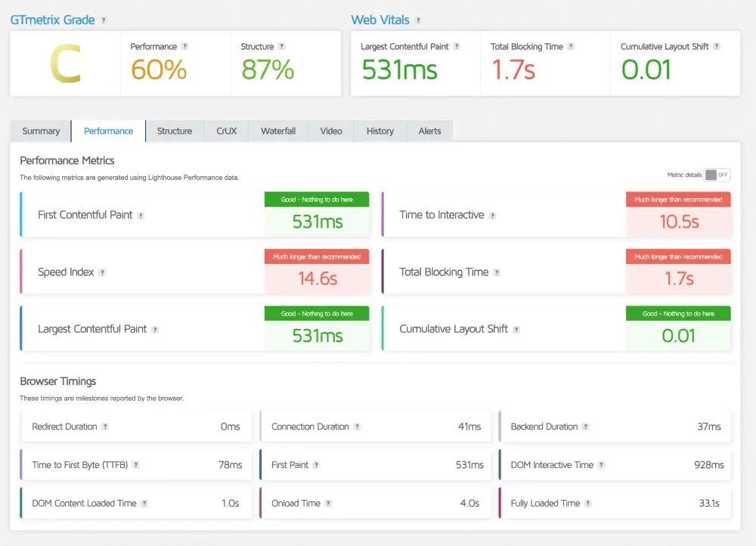The height and width of the screenshot is (546, 756).
Task: Switch to the Waterfall tab
Action: point(277,131)
